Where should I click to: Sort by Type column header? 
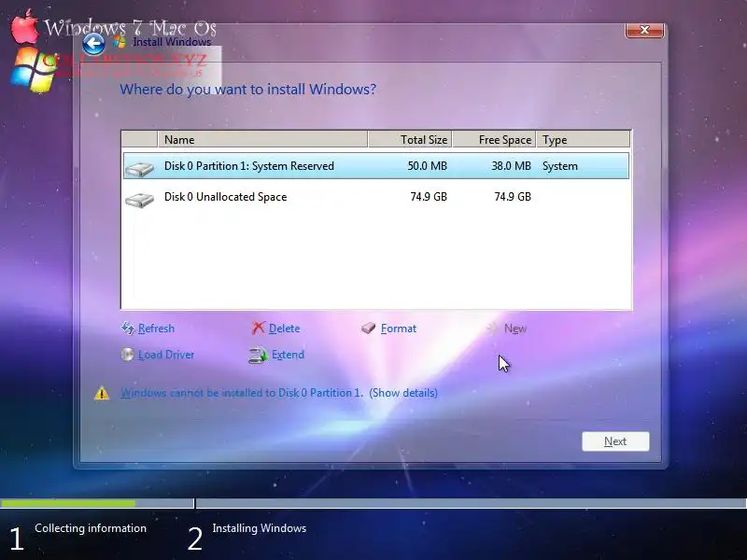(584, 139)
